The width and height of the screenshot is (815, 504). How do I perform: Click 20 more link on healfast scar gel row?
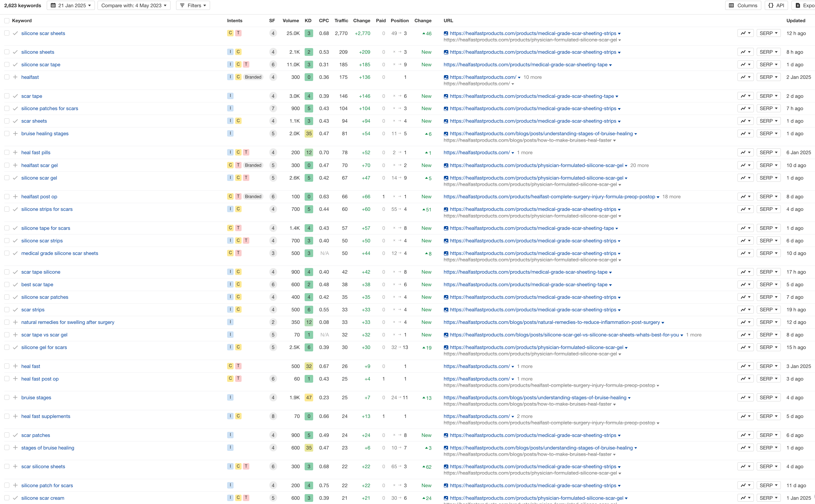639,165
